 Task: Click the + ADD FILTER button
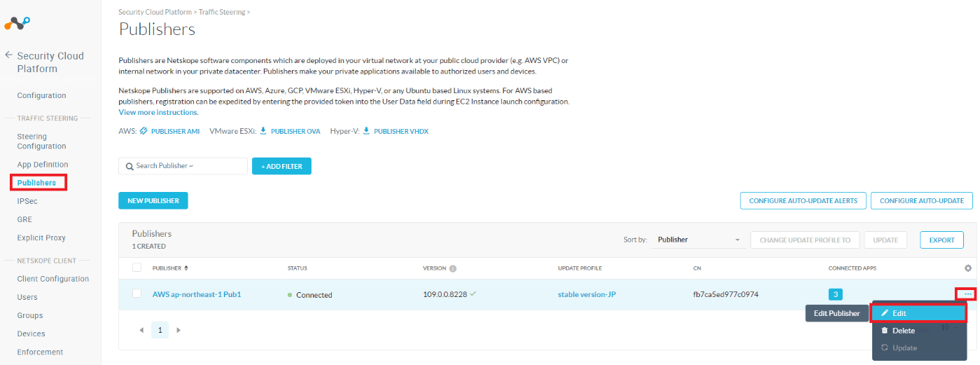tap(281, 166)
